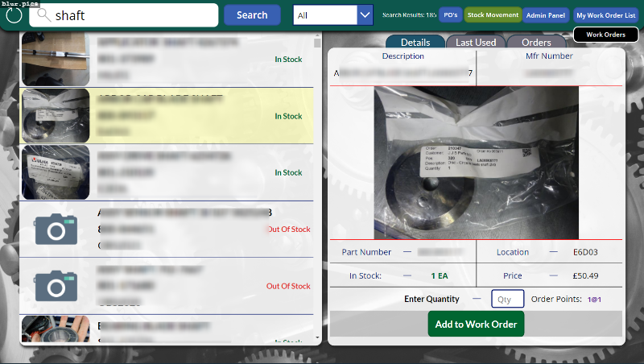The height and width of the screenshot is (364, 644).
Task: Open My Work Order List
Action: pyautogui.click(x=606, y=15)
